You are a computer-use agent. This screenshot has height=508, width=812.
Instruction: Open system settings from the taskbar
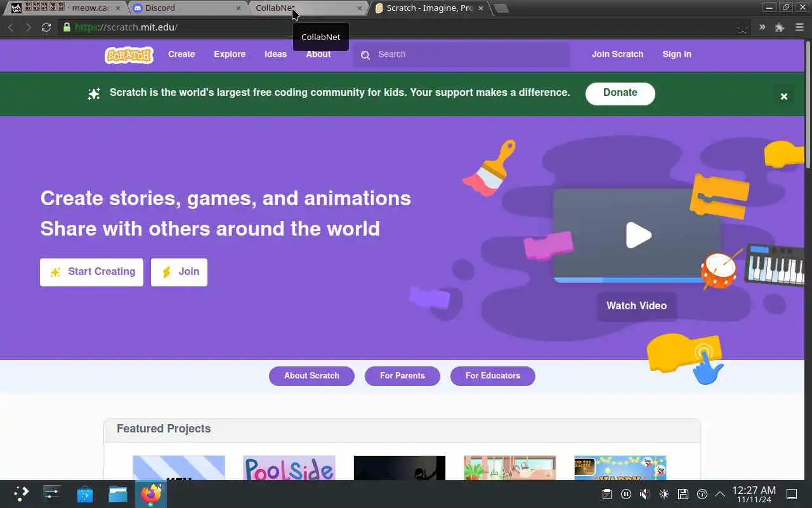point(51,494)
